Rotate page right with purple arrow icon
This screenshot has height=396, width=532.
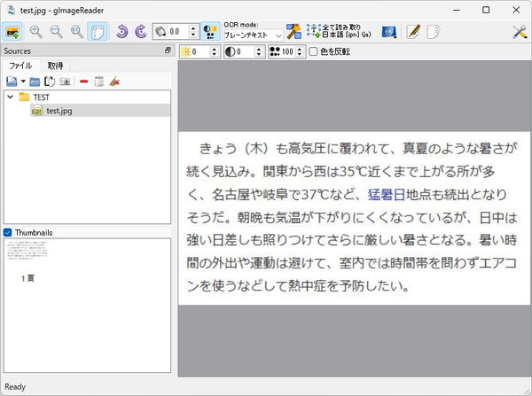[140, 32]
